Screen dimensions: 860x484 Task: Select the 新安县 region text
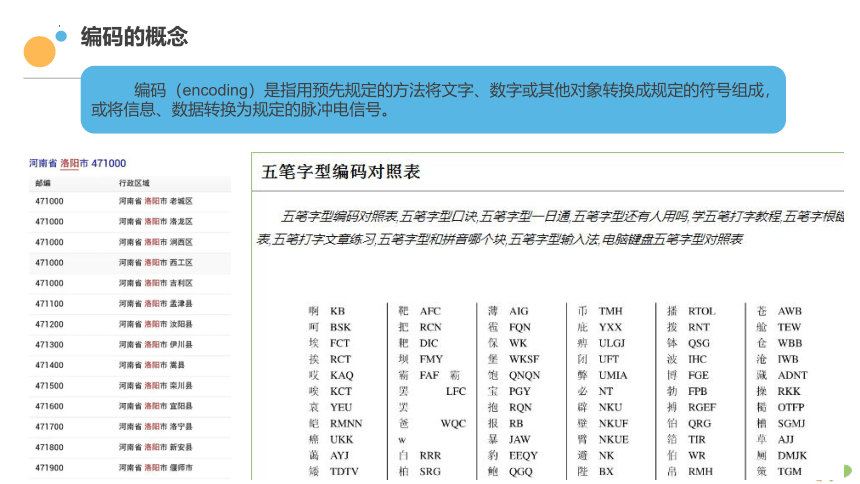pos(156,447)
